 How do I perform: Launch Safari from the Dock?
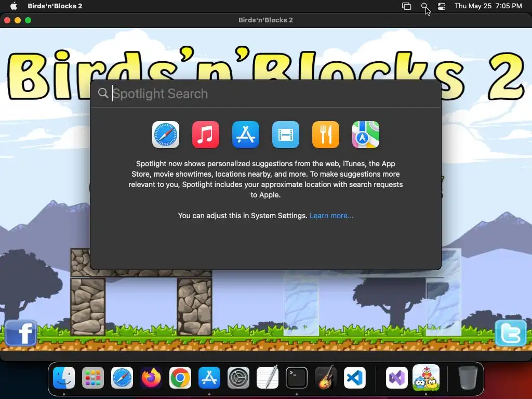122,378
